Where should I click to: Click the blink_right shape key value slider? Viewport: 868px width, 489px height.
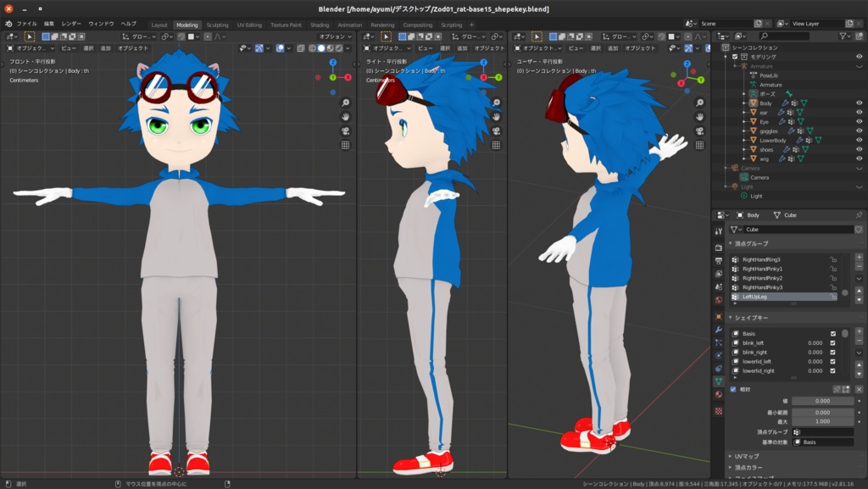[815, 353]
